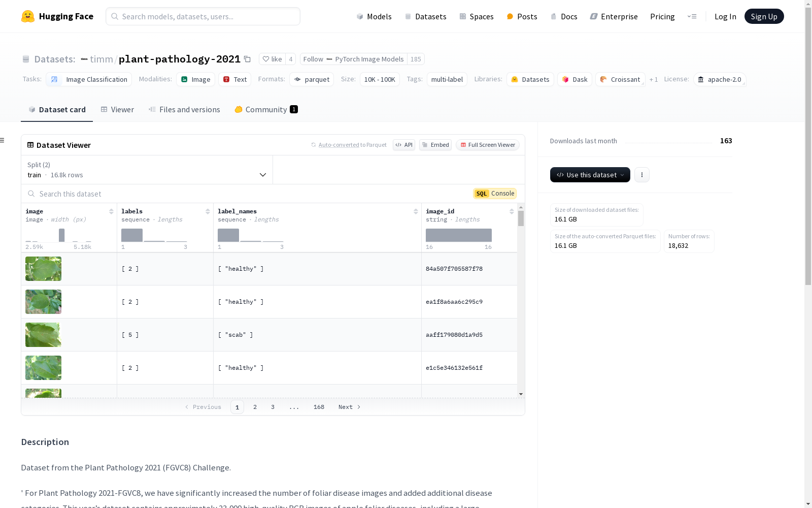
Task: Sort by the image column
Action: pyautogui.click(x=111, y=211)
